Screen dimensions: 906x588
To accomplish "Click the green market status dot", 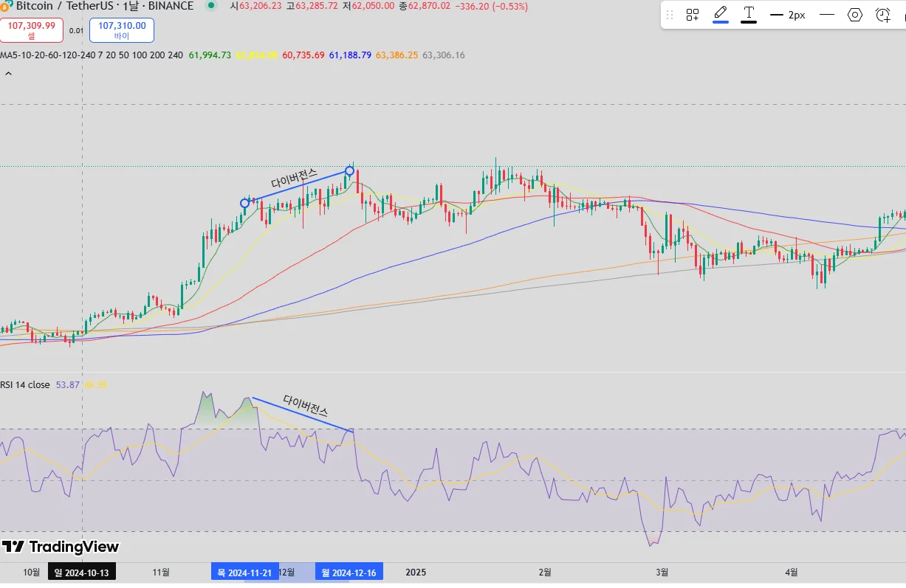I will 212,5.
